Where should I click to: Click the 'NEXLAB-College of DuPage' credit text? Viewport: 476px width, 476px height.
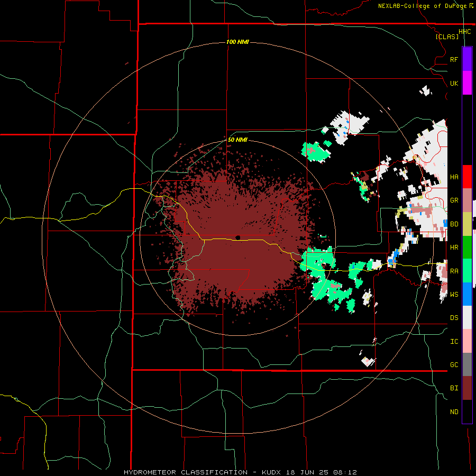(x=422, y=6)
